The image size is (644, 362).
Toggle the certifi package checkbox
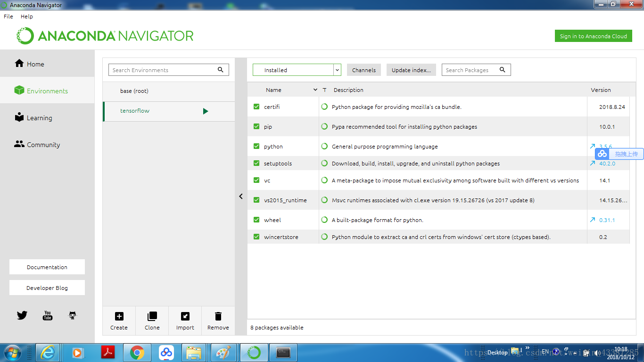[x=256, y=107]
